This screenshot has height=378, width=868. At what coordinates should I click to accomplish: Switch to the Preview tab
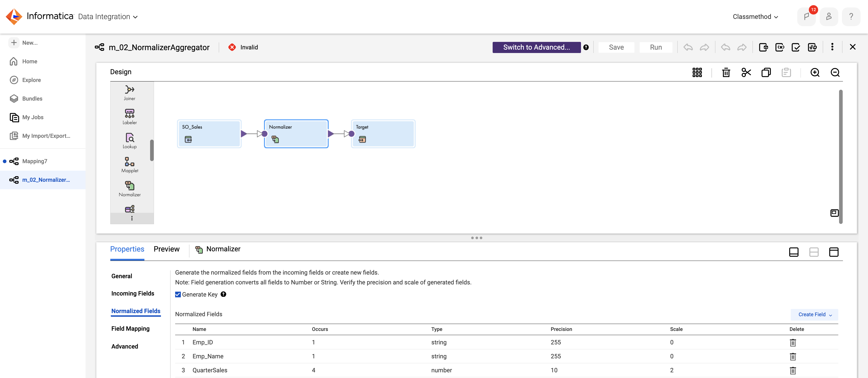pyautogui.click(x=166, y=248)
